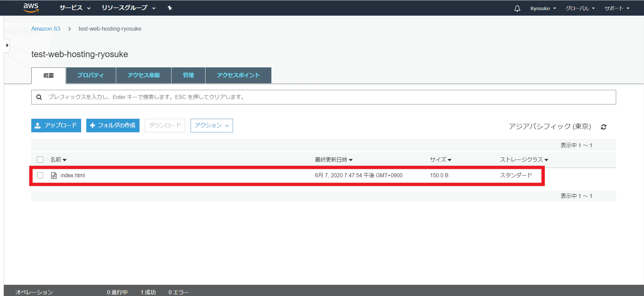Click the 0 エラー operations status
Screen dimensions: 644x296
click(179, 292)
